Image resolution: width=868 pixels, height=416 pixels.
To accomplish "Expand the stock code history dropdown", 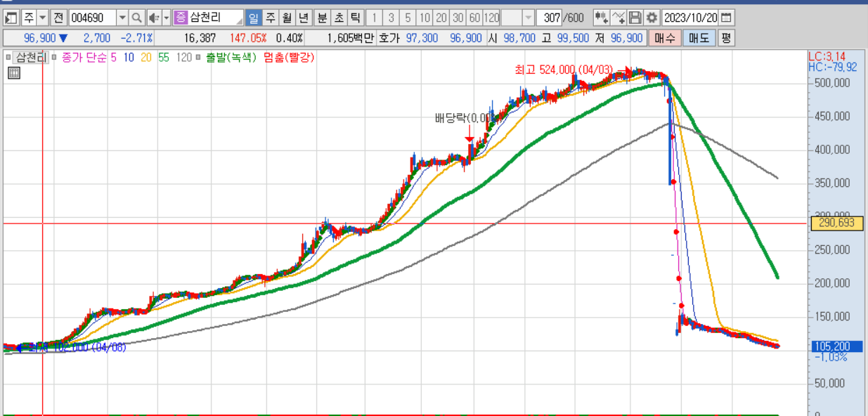I will (122, 18).
